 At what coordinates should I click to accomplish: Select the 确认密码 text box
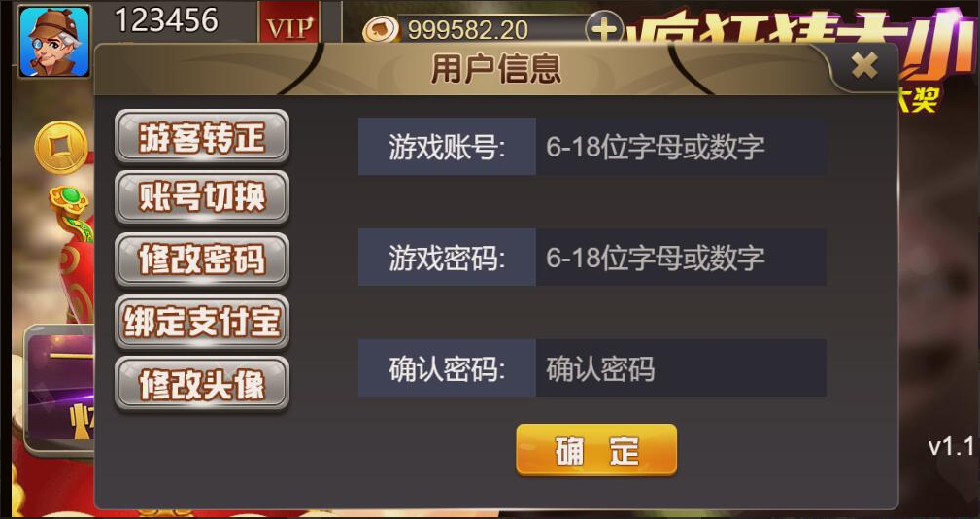click(681, 367)
